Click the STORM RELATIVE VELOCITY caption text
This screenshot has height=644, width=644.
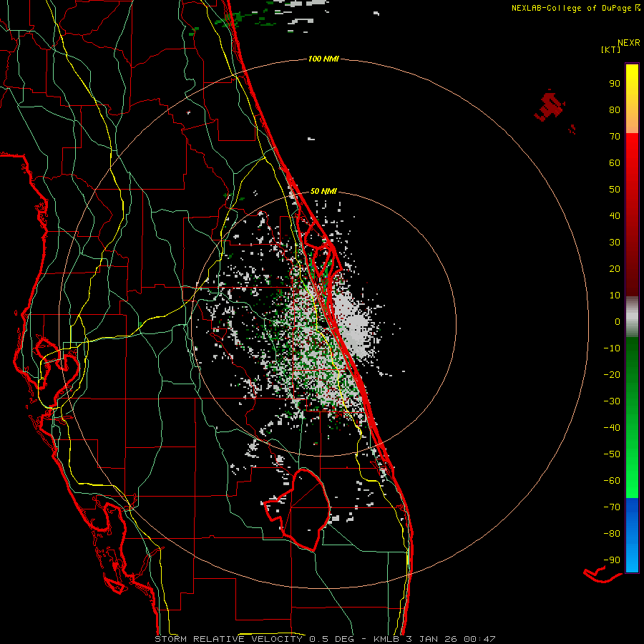(x=228, y=639)
